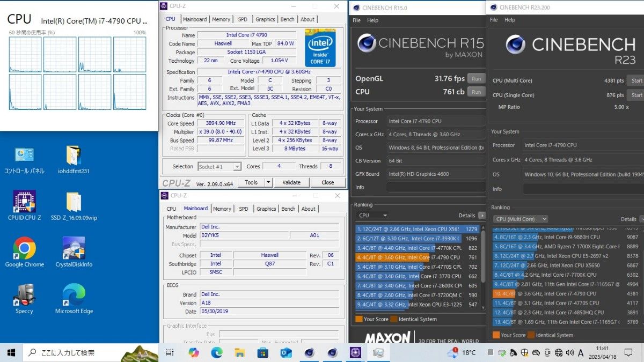The image size is (644, 362).
Task: Click the Validate button in CPU-Z
Action: tap(291, 182)
